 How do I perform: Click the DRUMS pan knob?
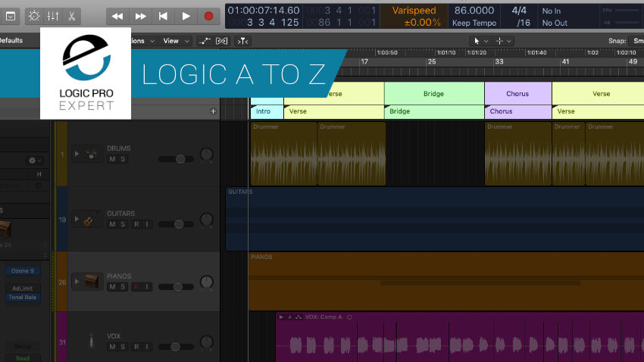[x=207, y=154]
